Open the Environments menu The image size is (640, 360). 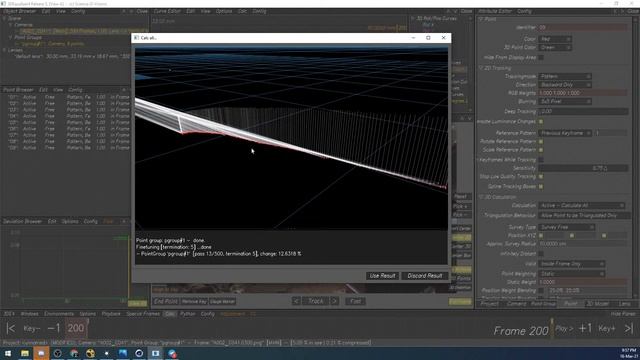59,314
